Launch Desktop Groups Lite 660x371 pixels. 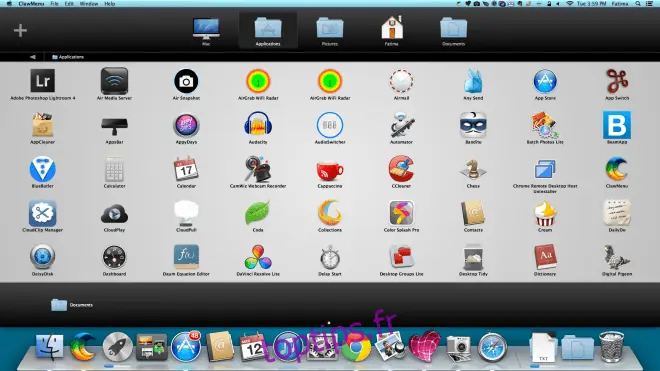click(x=401, y=257)
